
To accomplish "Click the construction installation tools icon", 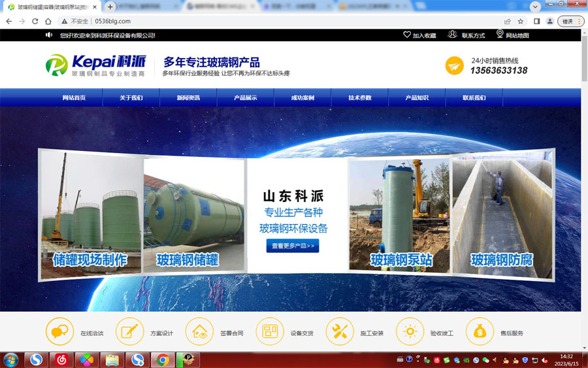I will 339,331.
